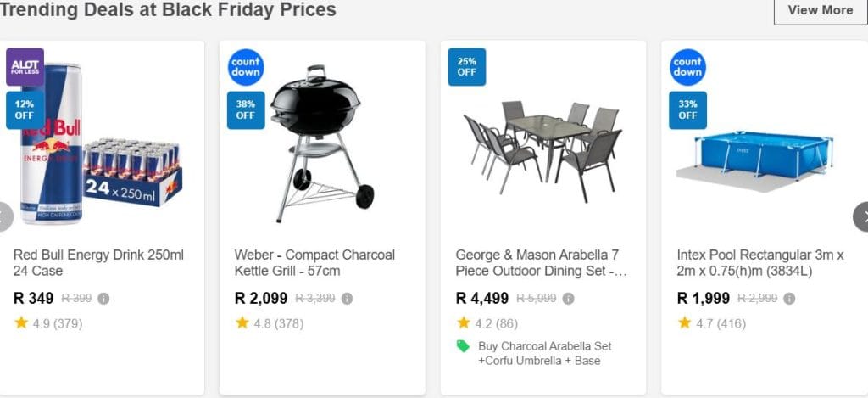
Task: Click the green tag icon on the Arabella card
Action: pyautogui.click(x=463, y=346)
